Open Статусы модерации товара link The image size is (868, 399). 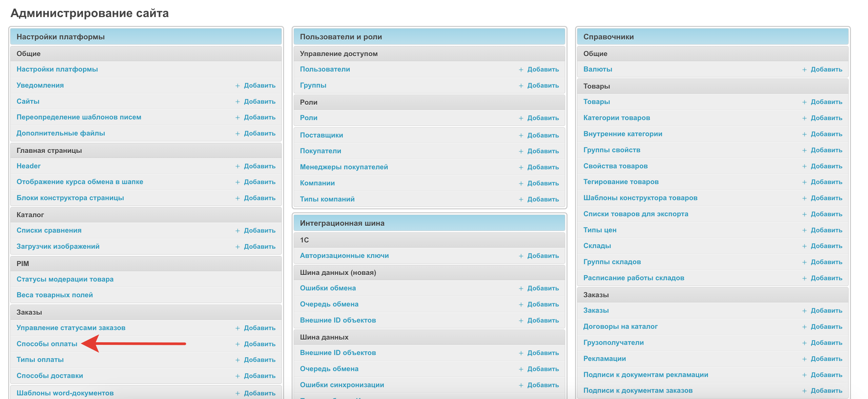[65, 279]
